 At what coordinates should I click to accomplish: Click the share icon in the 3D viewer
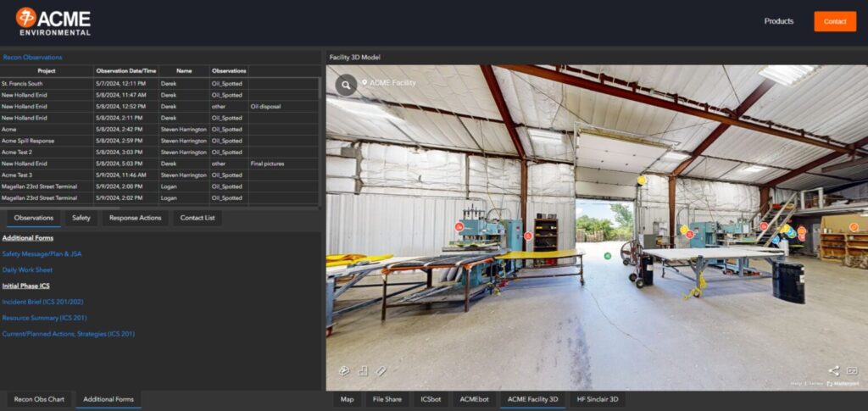(x=834, y=371)
